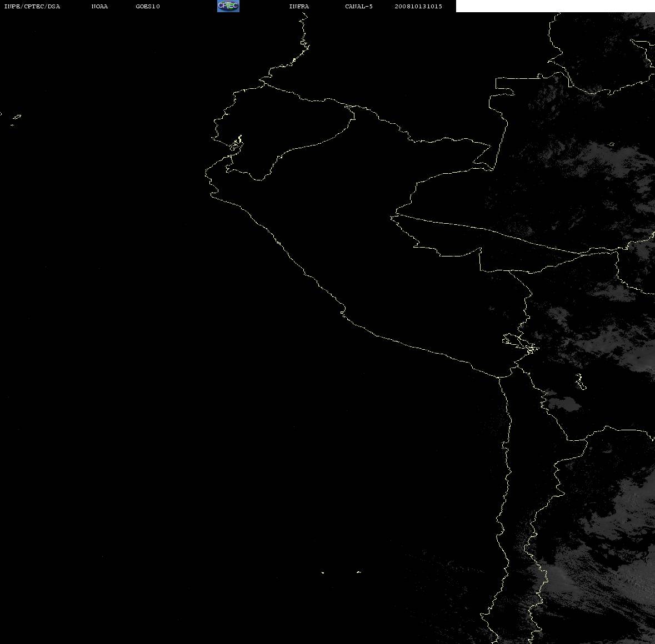Click the left small Pacific island dot
The image size is (655, 644).
click(323, 572)
